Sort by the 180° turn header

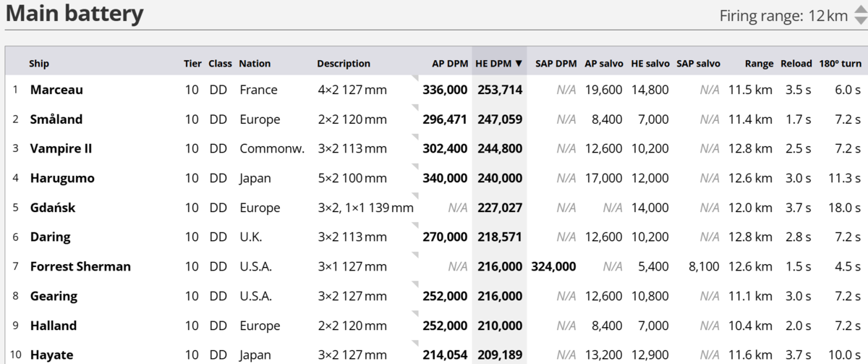pos(840,64)
